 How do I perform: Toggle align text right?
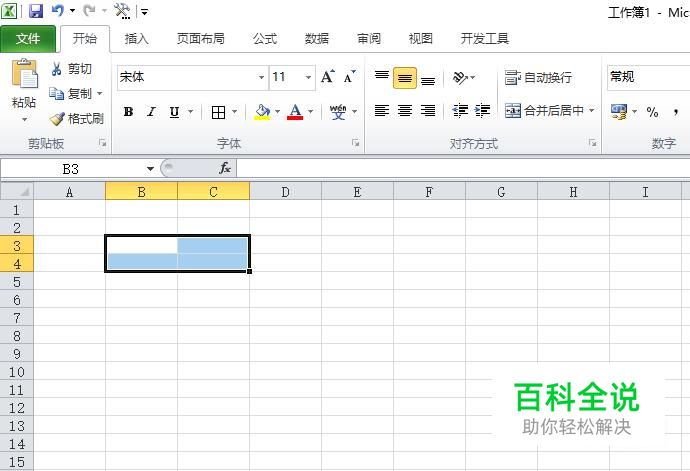pyautogui.click(x=428, y=110)
